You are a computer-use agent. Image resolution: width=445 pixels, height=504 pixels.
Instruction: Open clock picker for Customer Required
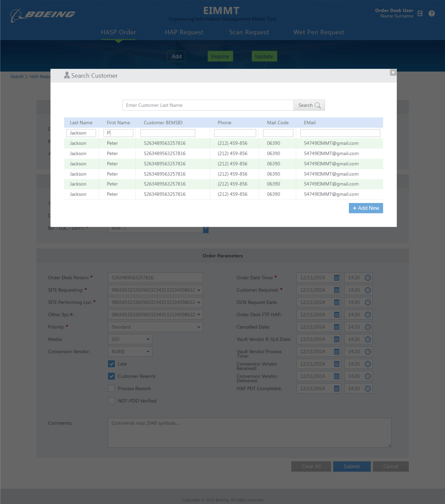[368, 290]
